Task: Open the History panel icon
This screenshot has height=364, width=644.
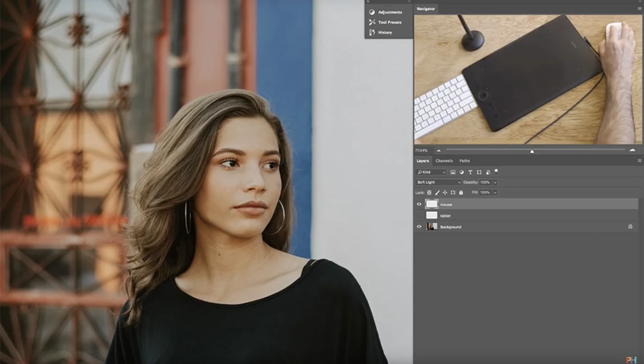Action: pyautogui.click(x=372, y=32)
